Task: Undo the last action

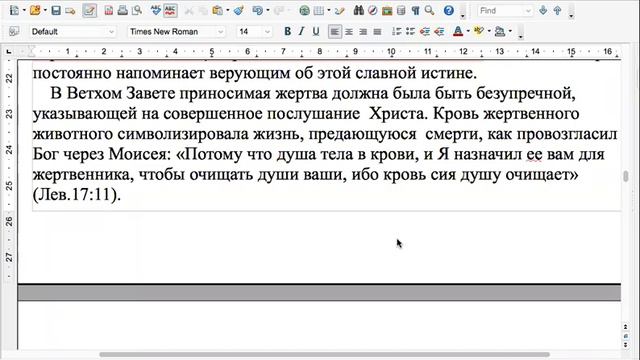Action: tap(257, 11)
